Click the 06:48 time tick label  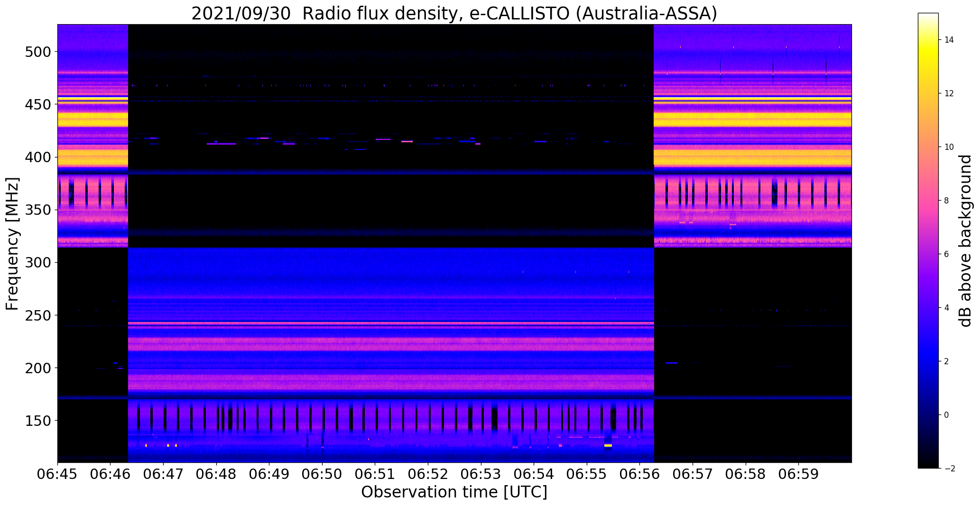point(216,475)
